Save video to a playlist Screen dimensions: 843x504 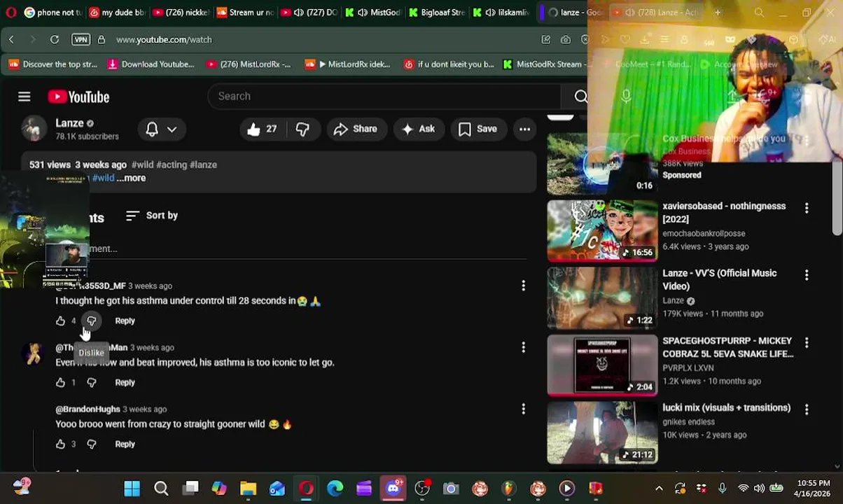point(478,129)
